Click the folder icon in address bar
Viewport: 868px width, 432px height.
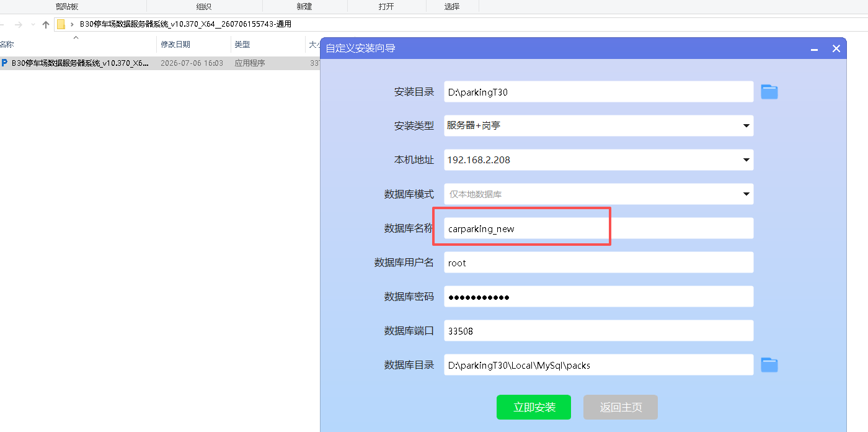click(x=61, y=25)
